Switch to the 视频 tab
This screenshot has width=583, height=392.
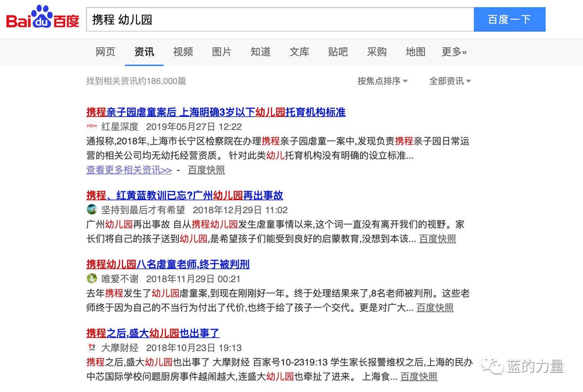(x=183, y=52)
